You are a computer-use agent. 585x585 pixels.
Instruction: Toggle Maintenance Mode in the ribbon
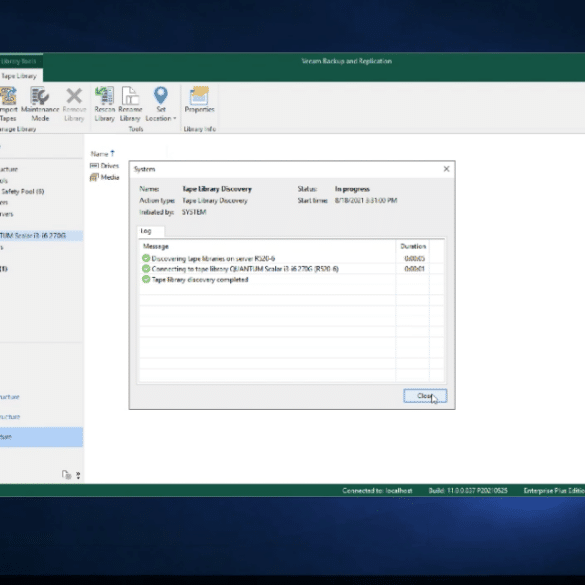point(40,104)
